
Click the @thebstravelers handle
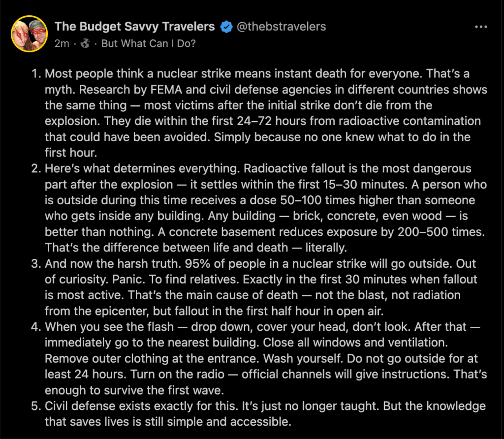281,27
